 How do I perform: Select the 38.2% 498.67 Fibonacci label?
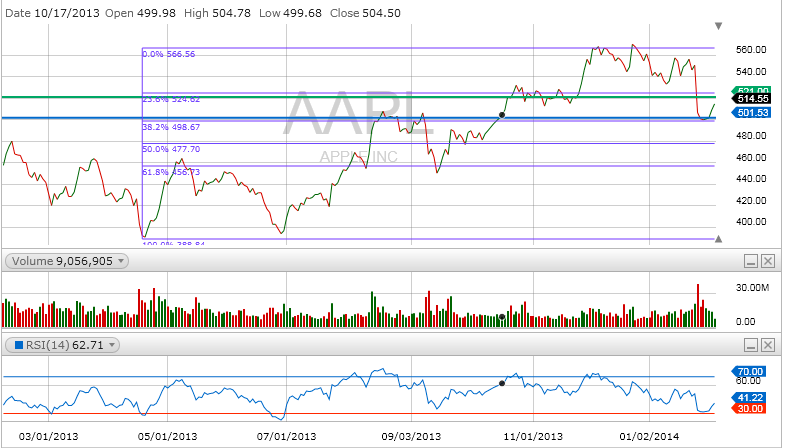pos(171,127)
